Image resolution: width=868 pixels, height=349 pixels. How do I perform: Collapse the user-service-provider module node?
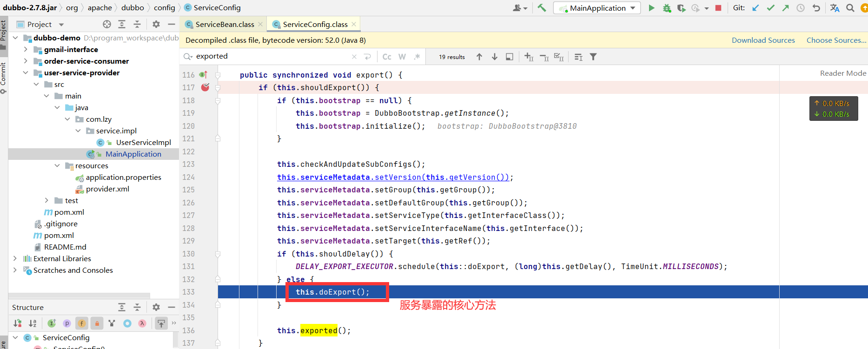(25, 72)
